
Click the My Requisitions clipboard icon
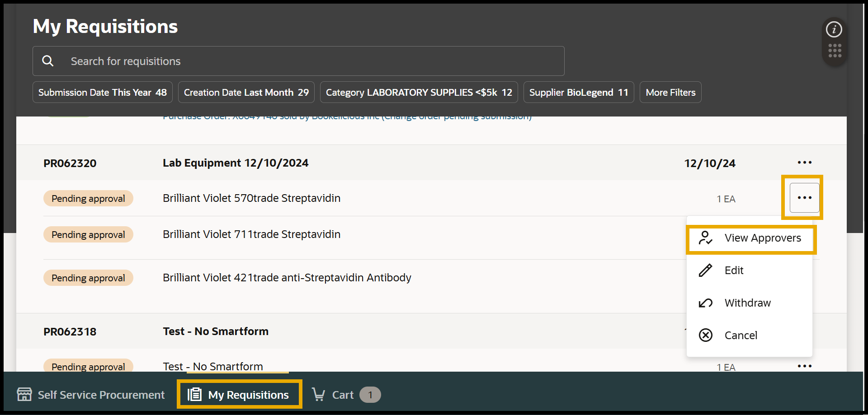[195, 395]
